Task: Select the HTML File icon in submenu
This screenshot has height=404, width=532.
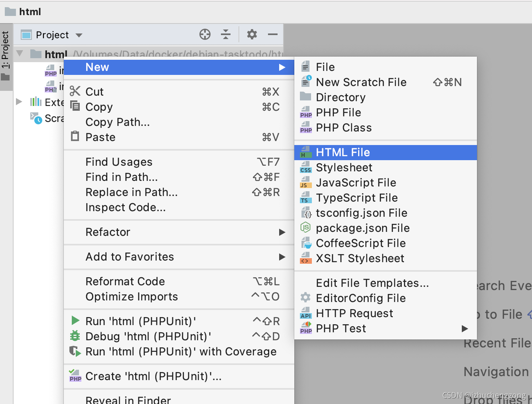Action: [x=305, y=152]
